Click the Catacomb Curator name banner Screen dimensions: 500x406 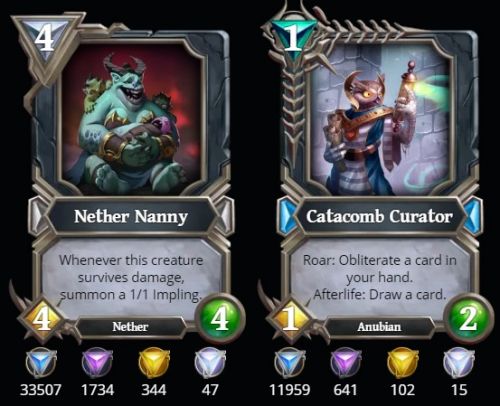pos(380,217)
